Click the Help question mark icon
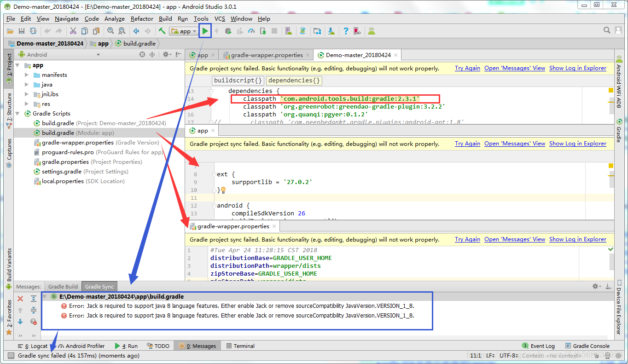Viewport: 628px width, 364px height. tap(346, 31)
